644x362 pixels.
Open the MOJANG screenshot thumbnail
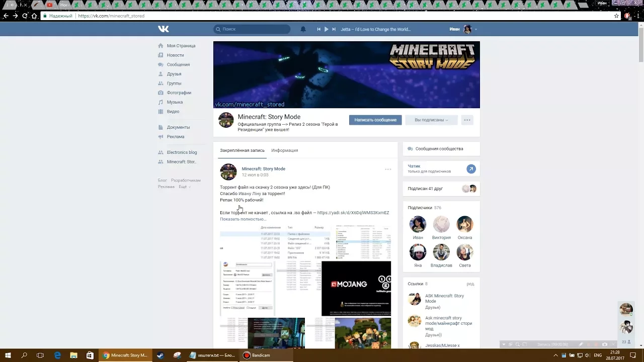click(356, 289)
